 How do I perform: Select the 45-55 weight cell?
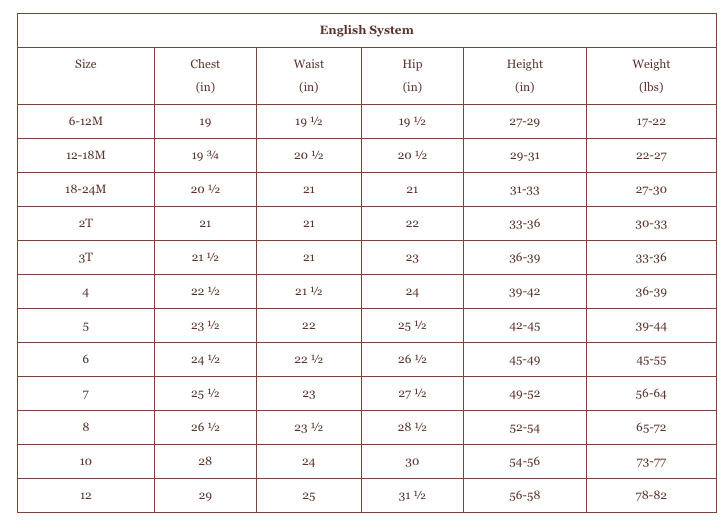tap(651, 360)
